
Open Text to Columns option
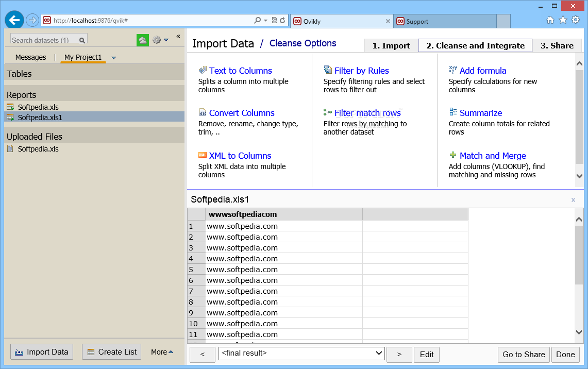tap(240, 71)
